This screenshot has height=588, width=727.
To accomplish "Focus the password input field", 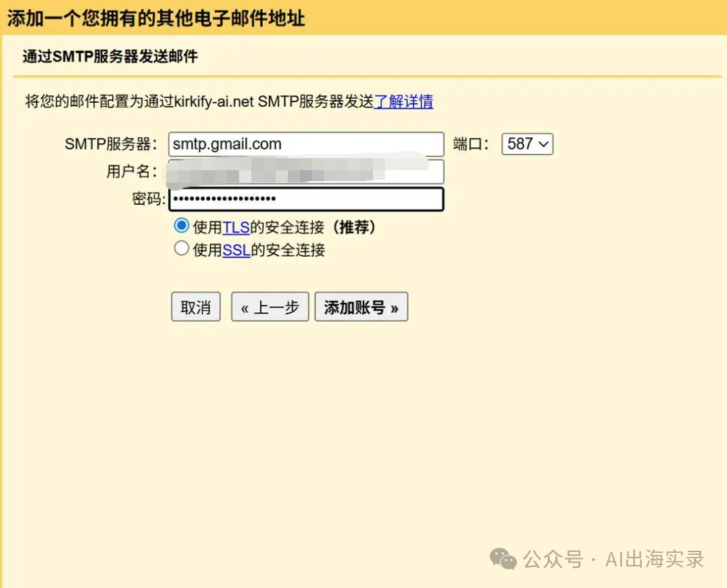I will click(305, 199).
